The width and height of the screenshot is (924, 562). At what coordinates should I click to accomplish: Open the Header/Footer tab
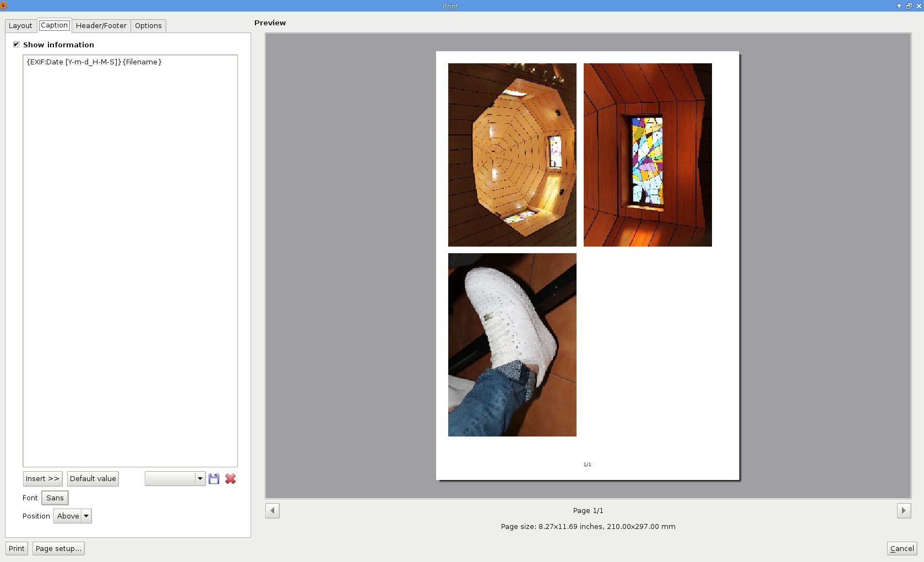click(101, 26)
